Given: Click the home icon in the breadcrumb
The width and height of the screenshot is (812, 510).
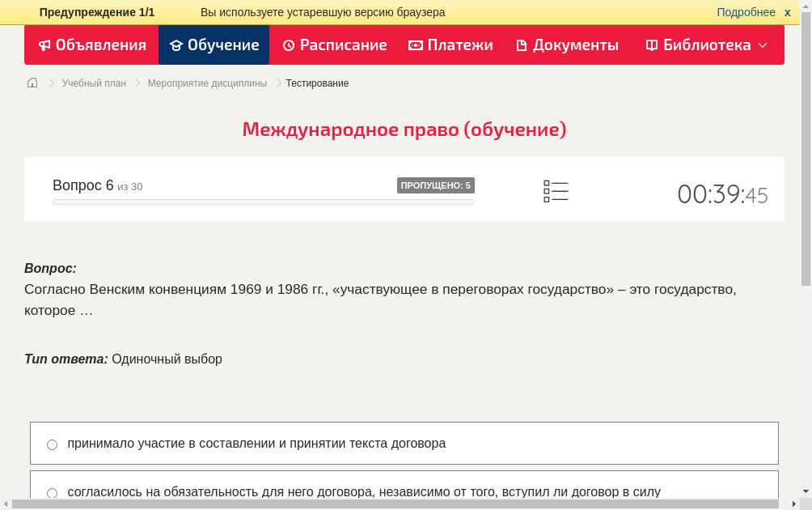Looking at the screenshot, I should (32, 83).
